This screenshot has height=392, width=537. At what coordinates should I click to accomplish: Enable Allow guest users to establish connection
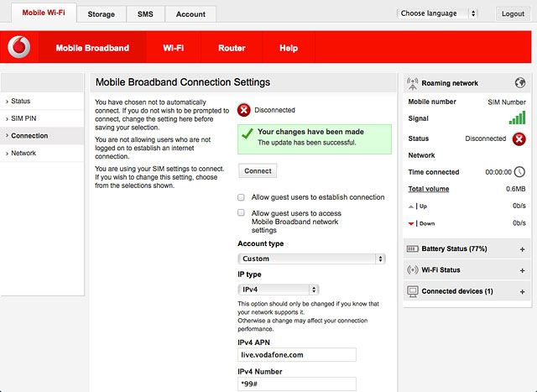pyautogui.click(x=241, y=197)
